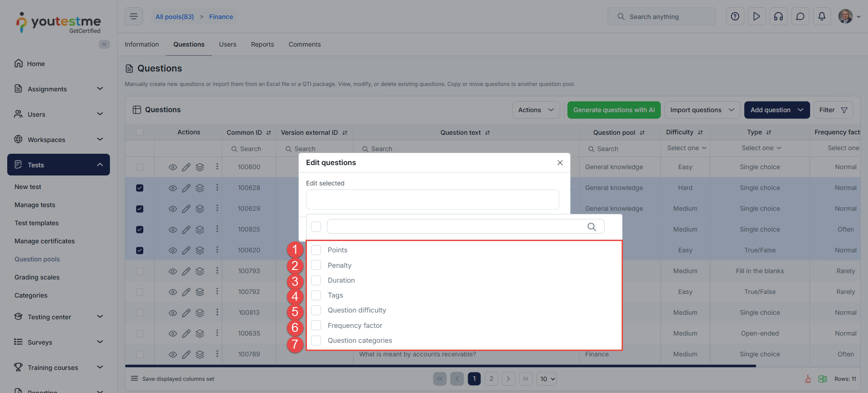Click Save displayed columns set
This screenshot has width=868, height=393.
pos(178,379)
